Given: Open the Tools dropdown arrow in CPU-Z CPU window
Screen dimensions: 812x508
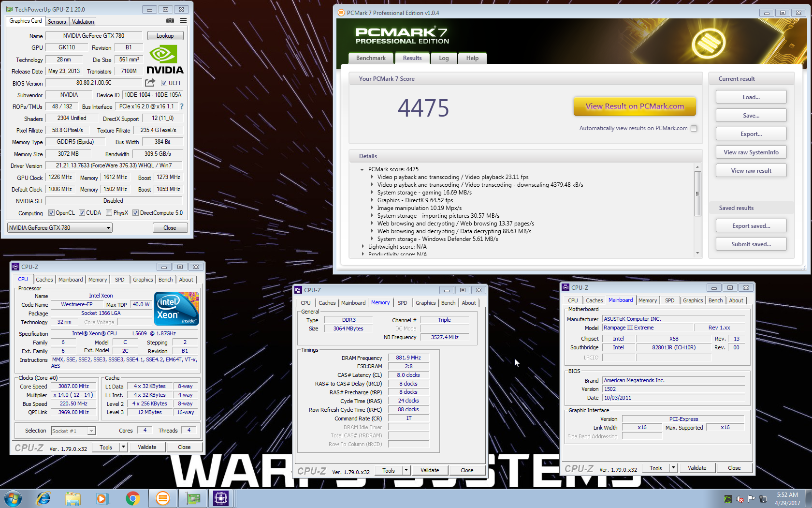Looking at the screenshot, I should tap(123, 447).
